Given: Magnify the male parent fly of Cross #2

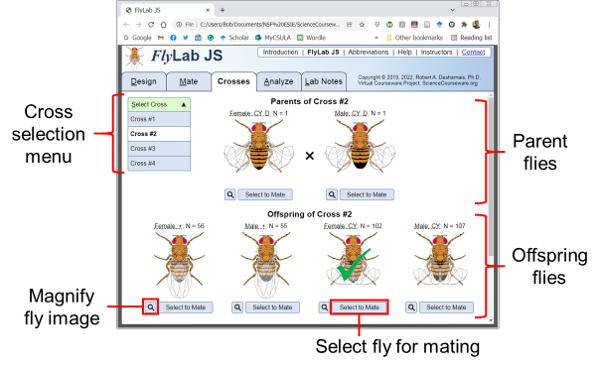Looking at the screenshot, I should pos(332,194).
